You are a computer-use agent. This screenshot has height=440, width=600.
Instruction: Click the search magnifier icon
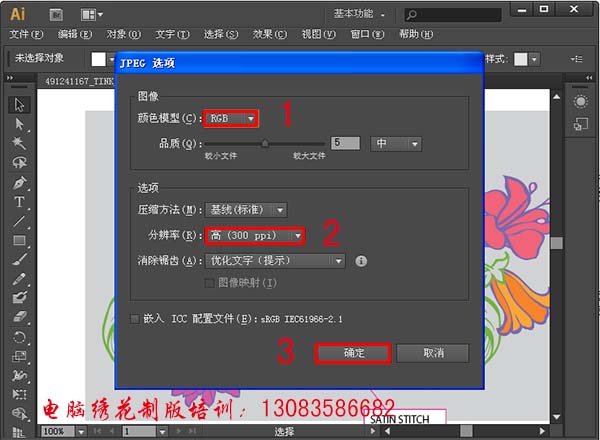point(411,15)
